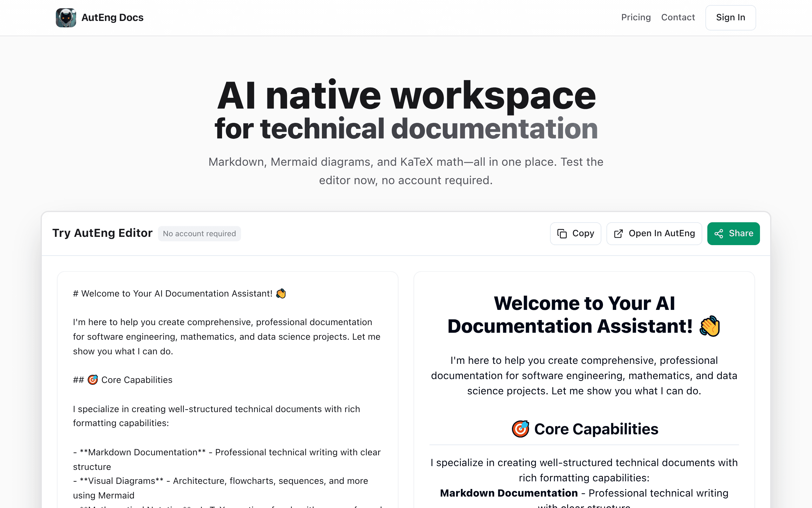
Task: Click the waving hand emoji in preview heading
Action: [710, 326]
